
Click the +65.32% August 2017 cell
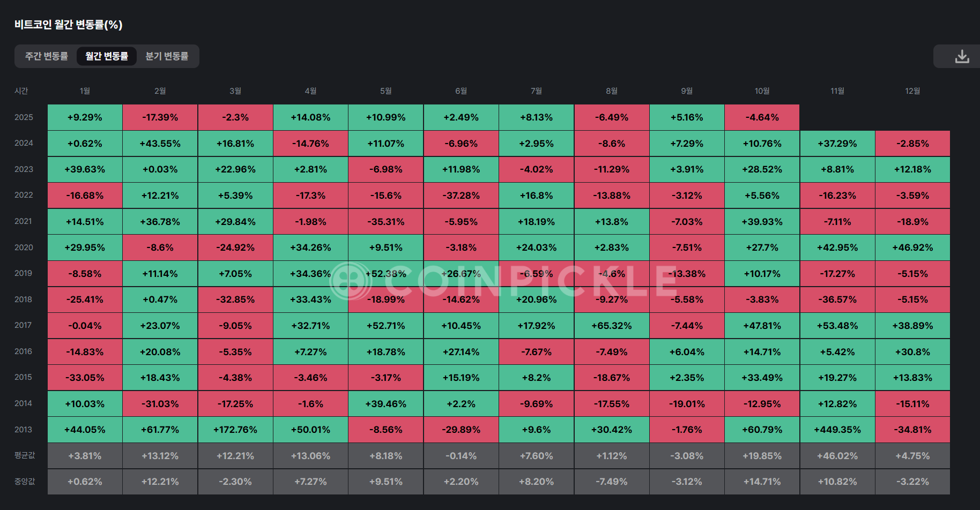(x=612, y=326)
